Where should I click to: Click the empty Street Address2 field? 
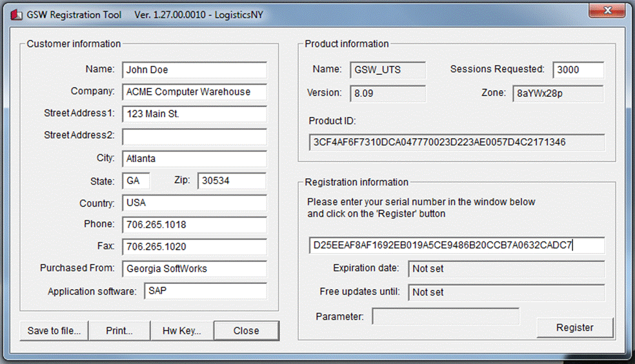pyautogui.click(x=194, y=136)
